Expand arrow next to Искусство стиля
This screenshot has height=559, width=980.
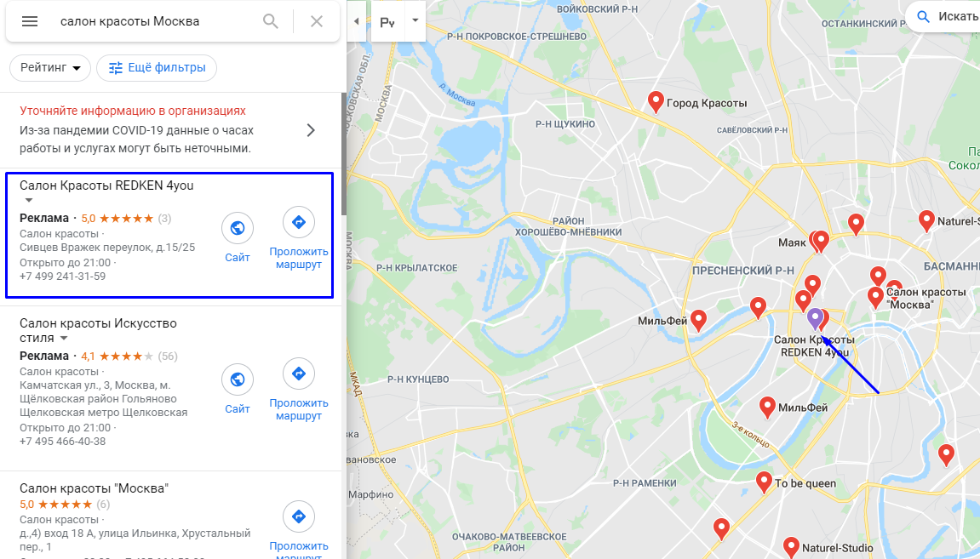pos(64,339)
